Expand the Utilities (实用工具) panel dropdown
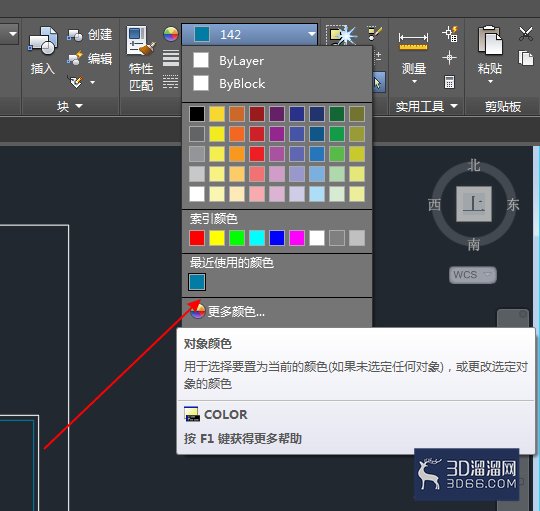Viewport: 540px width, 511px height. pyautogui.click(x=454, y=106)
